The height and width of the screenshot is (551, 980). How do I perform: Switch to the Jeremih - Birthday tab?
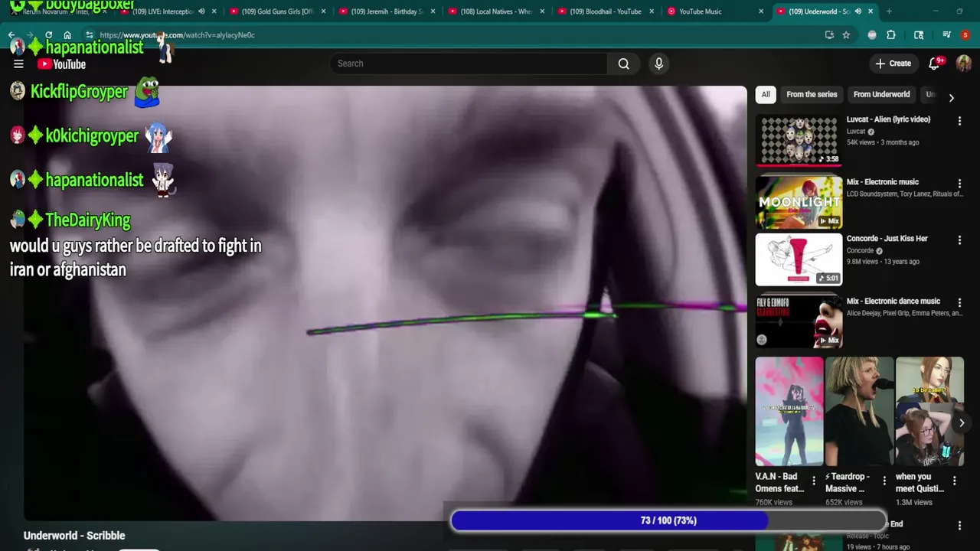pyautogui.click(x=387, y=11)
